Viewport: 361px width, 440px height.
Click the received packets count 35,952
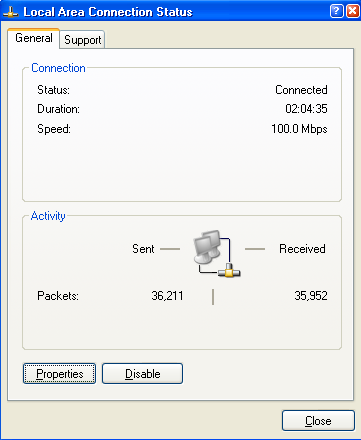point(311,296)
